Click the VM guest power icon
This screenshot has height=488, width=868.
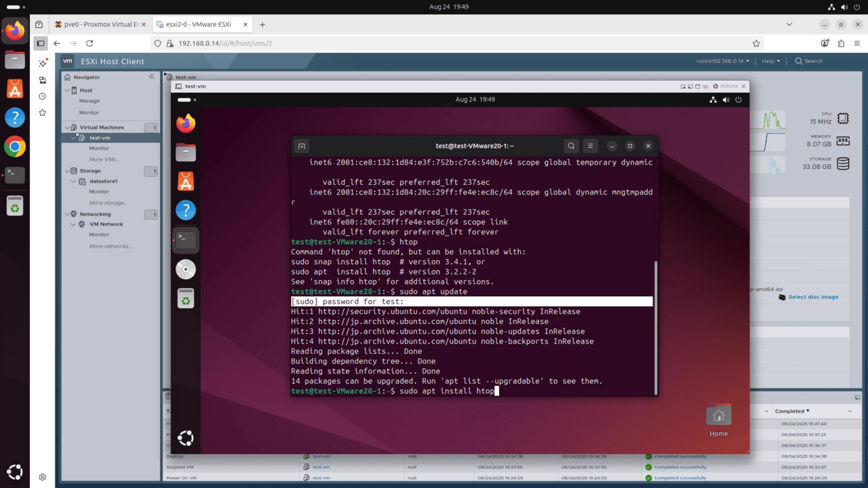(x=738, y=100)
